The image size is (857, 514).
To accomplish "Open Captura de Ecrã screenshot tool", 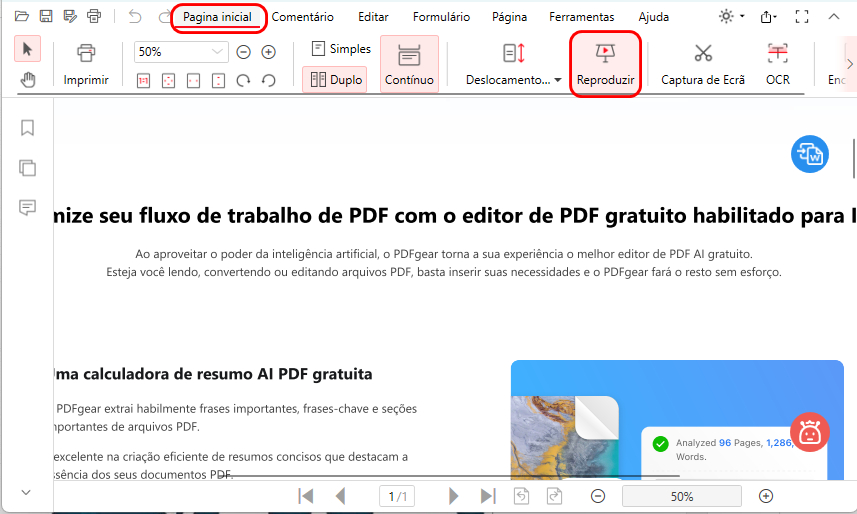I will coord(703,65).
